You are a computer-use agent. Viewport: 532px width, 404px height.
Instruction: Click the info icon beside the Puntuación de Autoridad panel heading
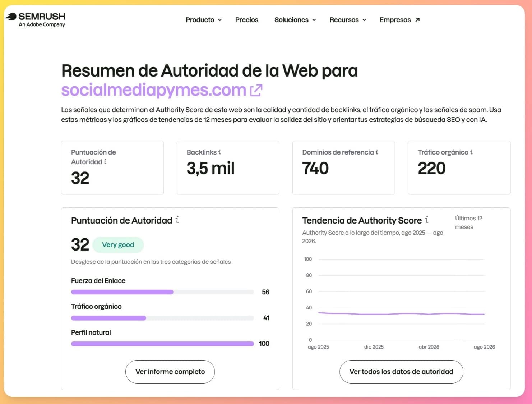(x=177, y=220)
